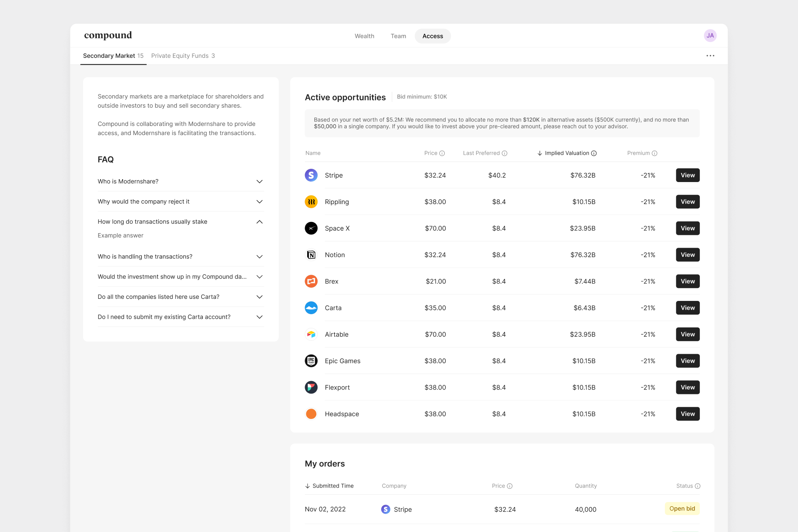The height and width of the screenshot is (532, 798).
Task: Open the JA user avatar
Action: 710,36
